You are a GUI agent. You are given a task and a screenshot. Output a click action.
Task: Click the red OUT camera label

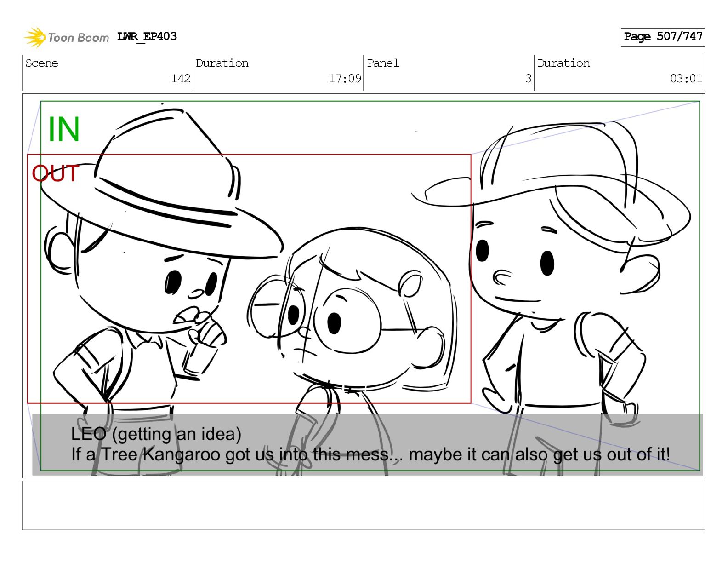coord(56,174)
